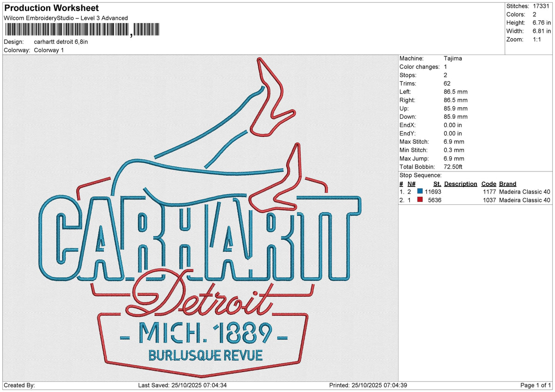Click the Colors value 2 in header
Image resolution: width=555 pixels, height=392 pixels.
coord(535,14)
